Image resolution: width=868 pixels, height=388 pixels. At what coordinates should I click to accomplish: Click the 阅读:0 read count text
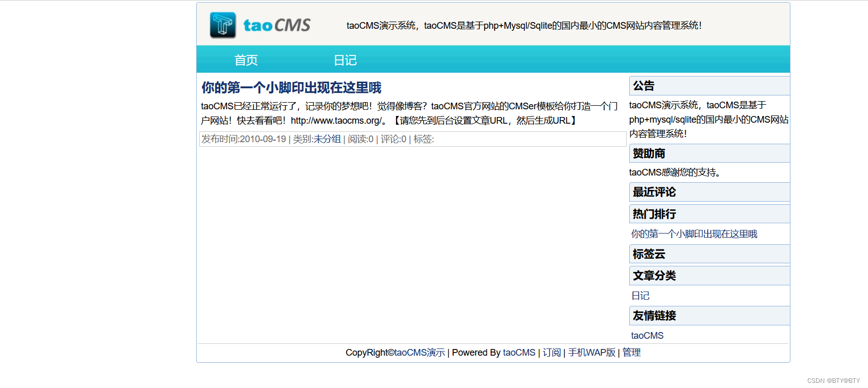point(361,139)
